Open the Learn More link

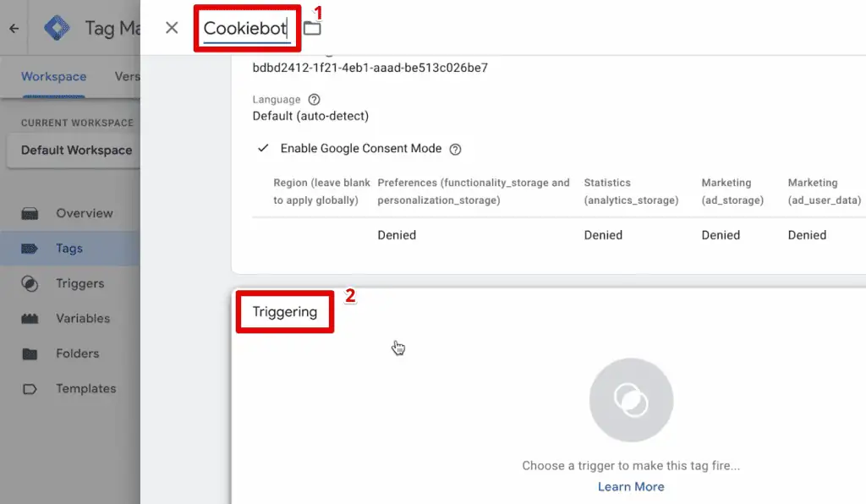(x=631, y=486)
